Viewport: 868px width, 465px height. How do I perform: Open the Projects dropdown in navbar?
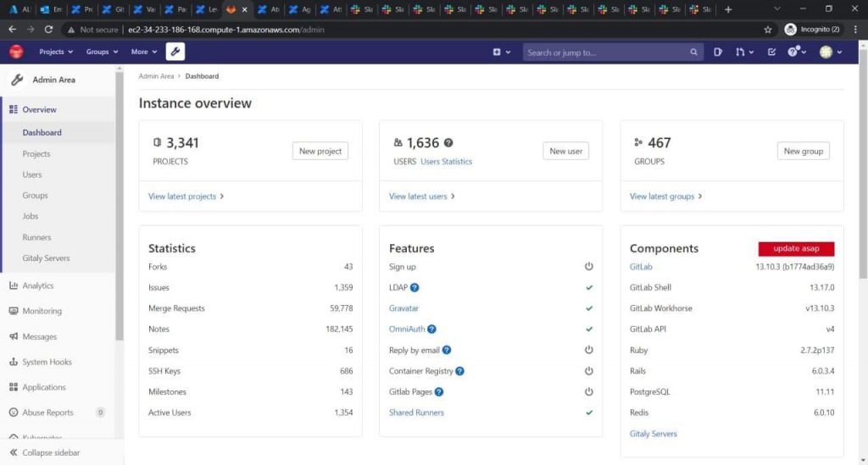click(56, 52)
